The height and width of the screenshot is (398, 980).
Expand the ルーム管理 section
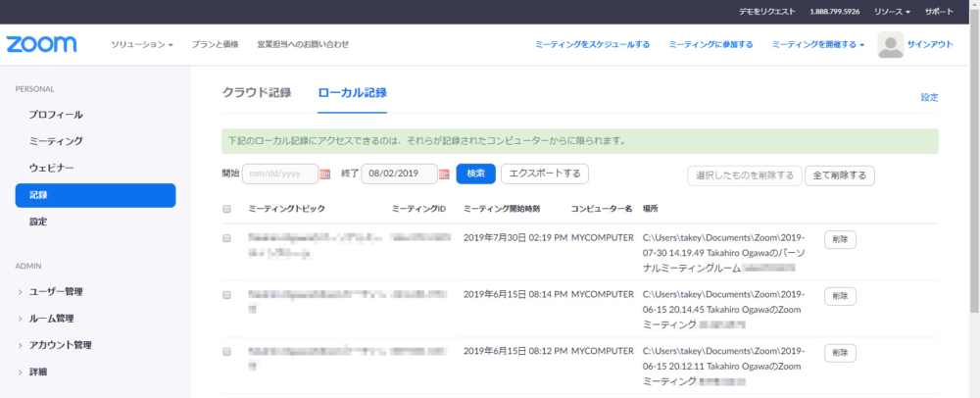[x=51, y=319]
